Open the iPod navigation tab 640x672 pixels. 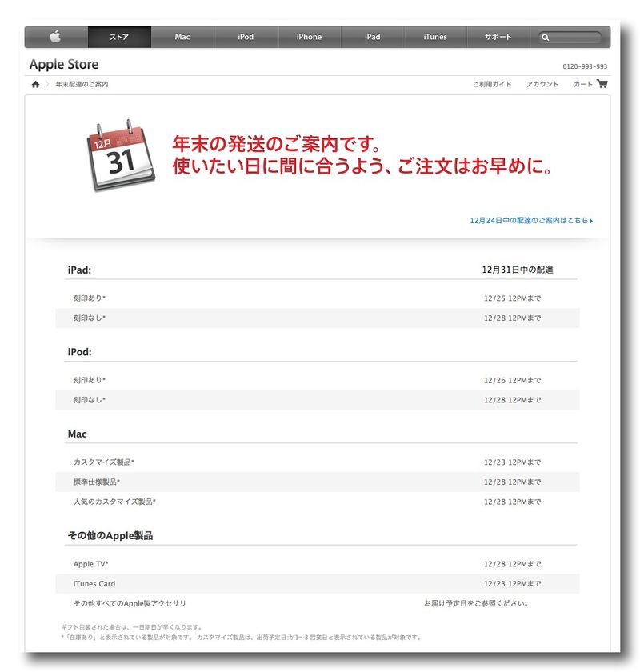pos(246,37)
